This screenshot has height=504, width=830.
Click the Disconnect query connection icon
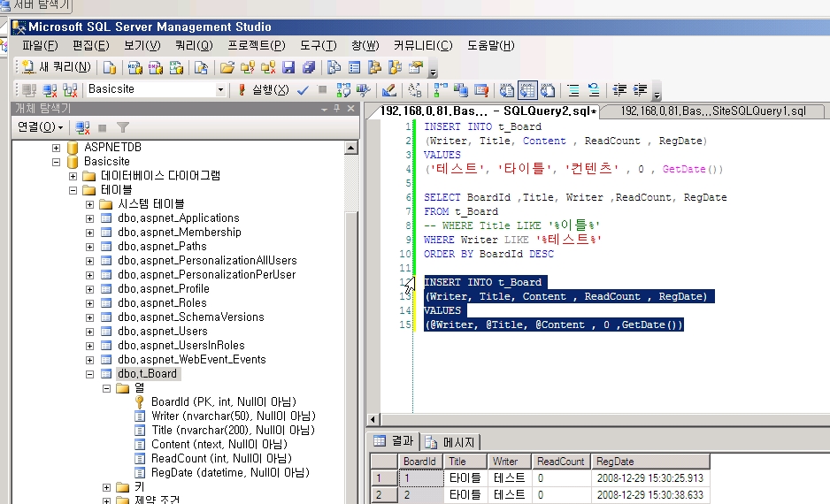(x=50, y=90)
